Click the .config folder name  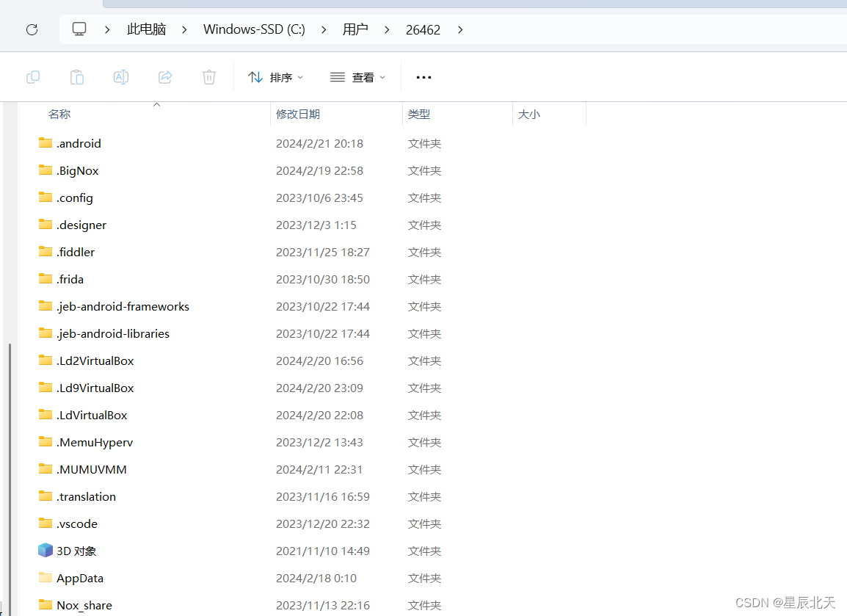click(x=75, y=198)
